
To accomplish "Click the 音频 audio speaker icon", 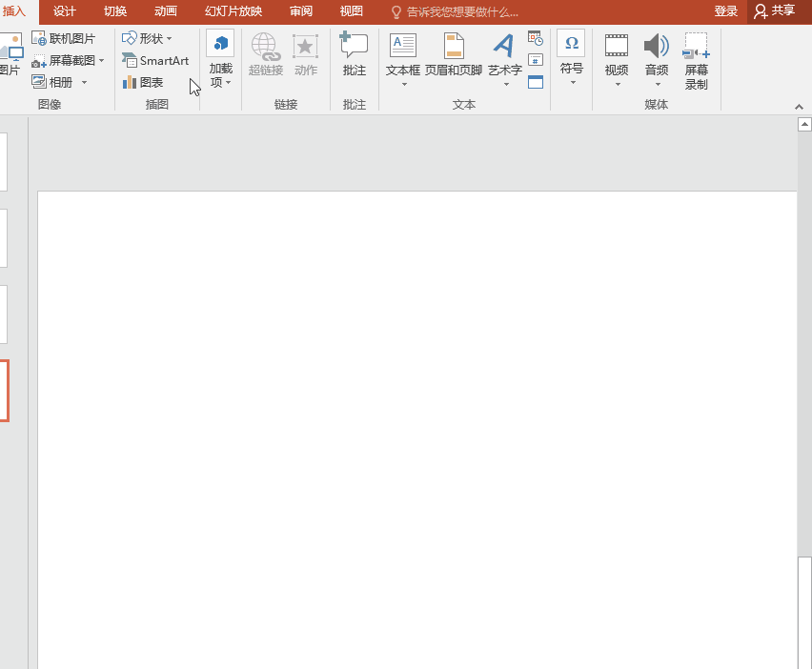I will (657, 46).
